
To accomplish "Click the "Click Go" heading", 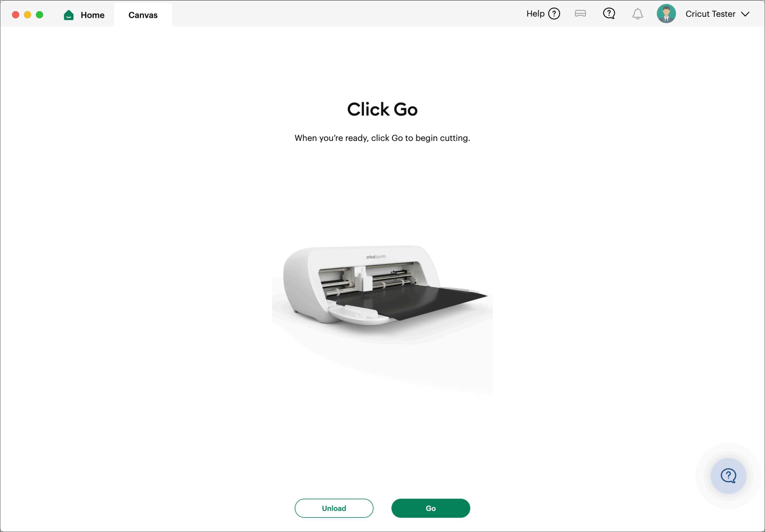I will point(382,109).
